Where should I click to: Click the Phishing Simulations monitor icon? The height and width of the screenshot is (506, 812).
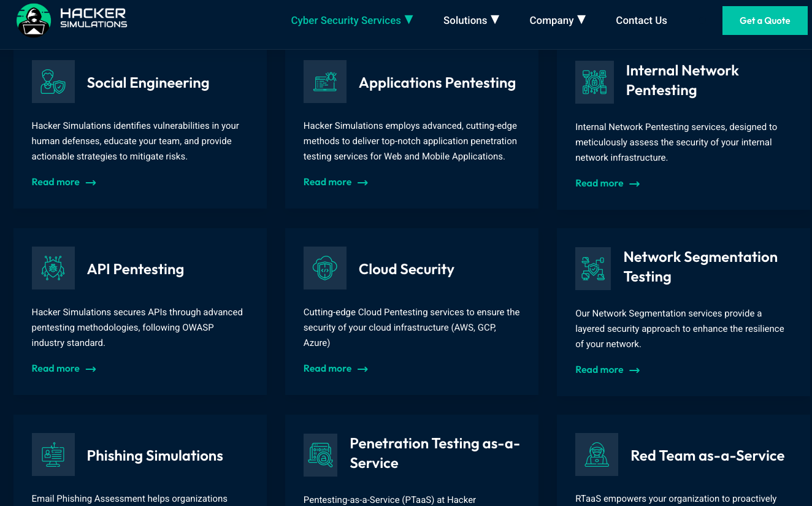coord(53,454)
